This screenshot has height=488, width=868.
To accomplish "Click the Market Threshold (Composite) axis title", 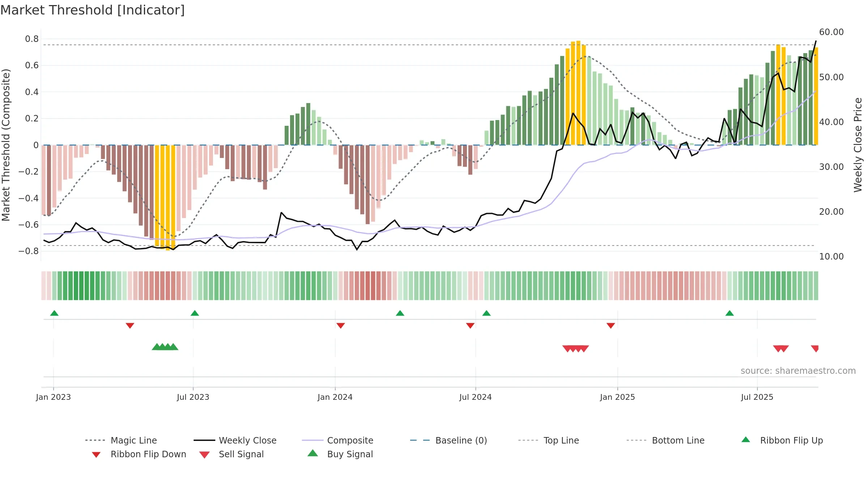I will (6, 145).
